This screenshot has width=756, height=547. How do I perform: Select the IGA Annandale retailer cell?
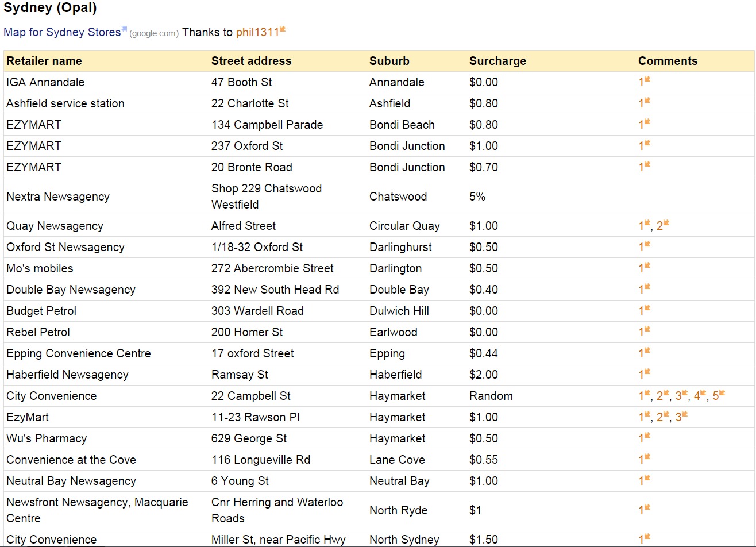point(45,82)
